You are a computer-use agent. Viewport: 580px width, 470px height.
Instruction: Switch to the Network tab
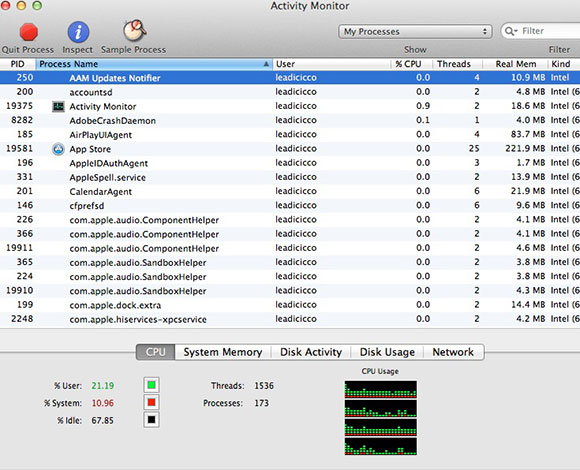click(x=453, y=352)
